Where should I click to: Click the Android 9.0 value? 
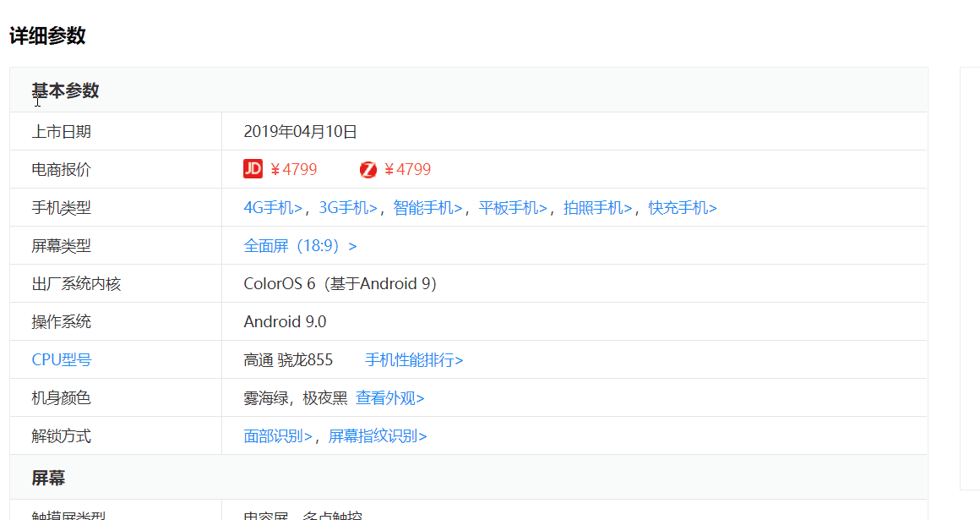click(x=285, y=321)
